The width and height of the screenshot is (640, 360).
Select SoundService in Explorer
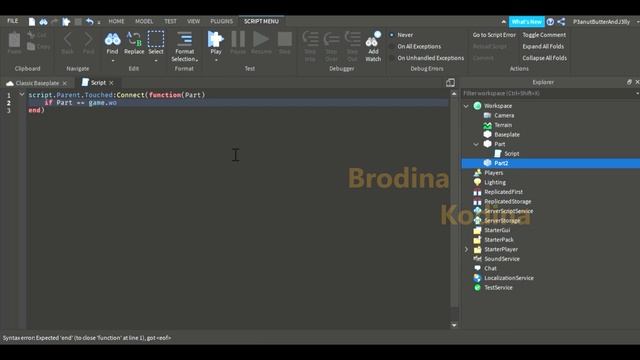[x=502, y=259]
